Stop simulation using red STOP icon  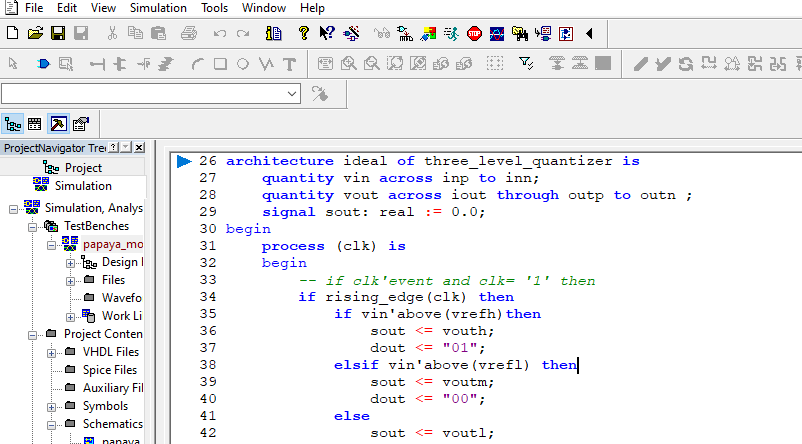tap(474, 34)
